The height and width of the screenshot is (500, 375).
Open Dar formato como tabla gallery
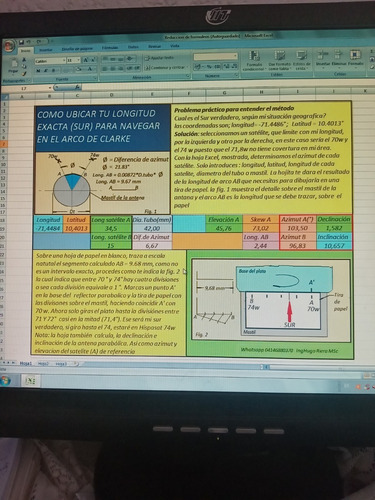pyautogui.click(x=280, y=60)
